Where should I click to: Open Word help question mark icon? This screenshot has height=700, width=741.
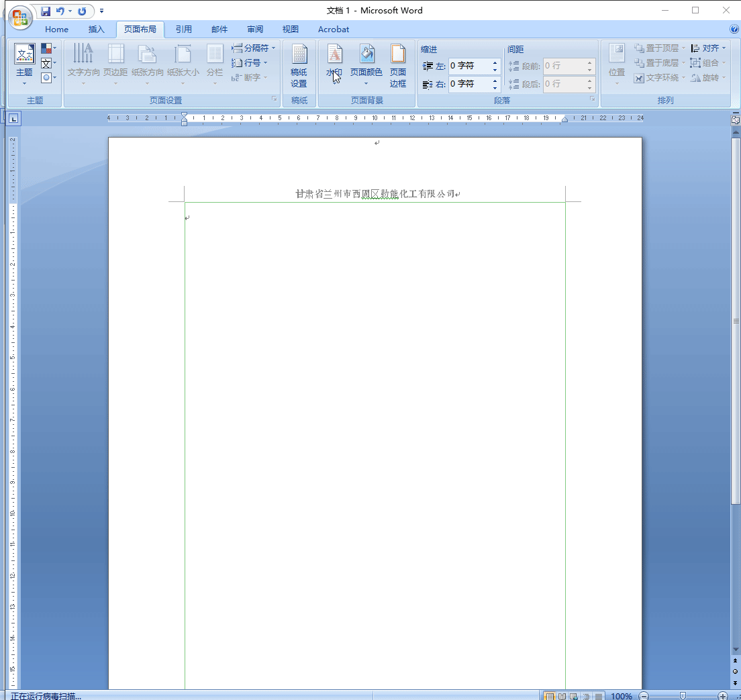[734, 30]
